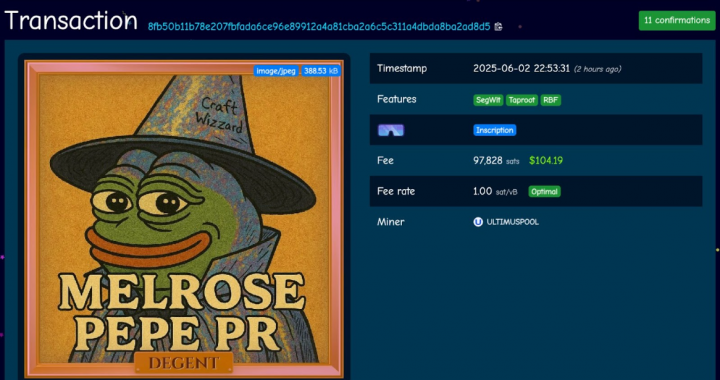Screen dimensions: 720x380
Task: Click the Ultimuspool miner logo icon
Action: 478,222
